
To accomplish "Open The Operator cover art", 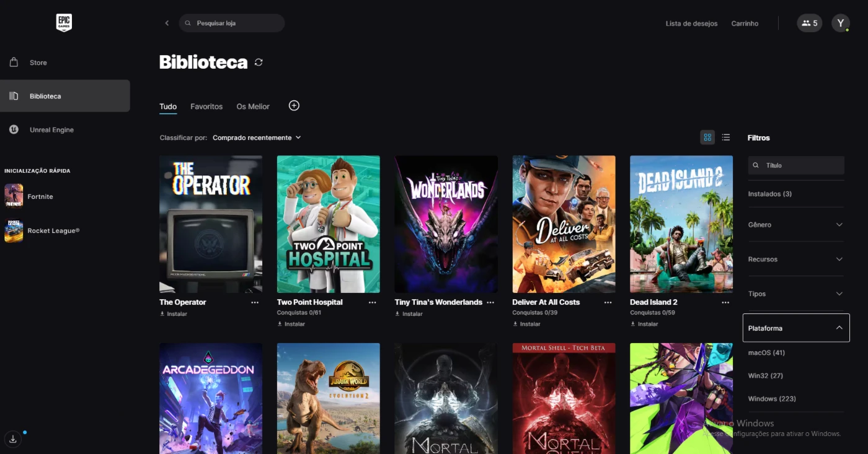I will point(211,224).
